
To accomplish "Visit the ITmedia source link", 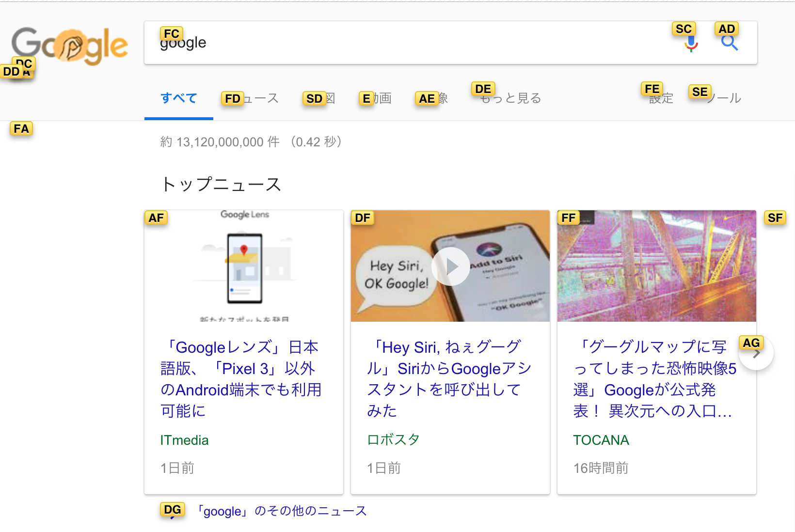I will (184, 440).
